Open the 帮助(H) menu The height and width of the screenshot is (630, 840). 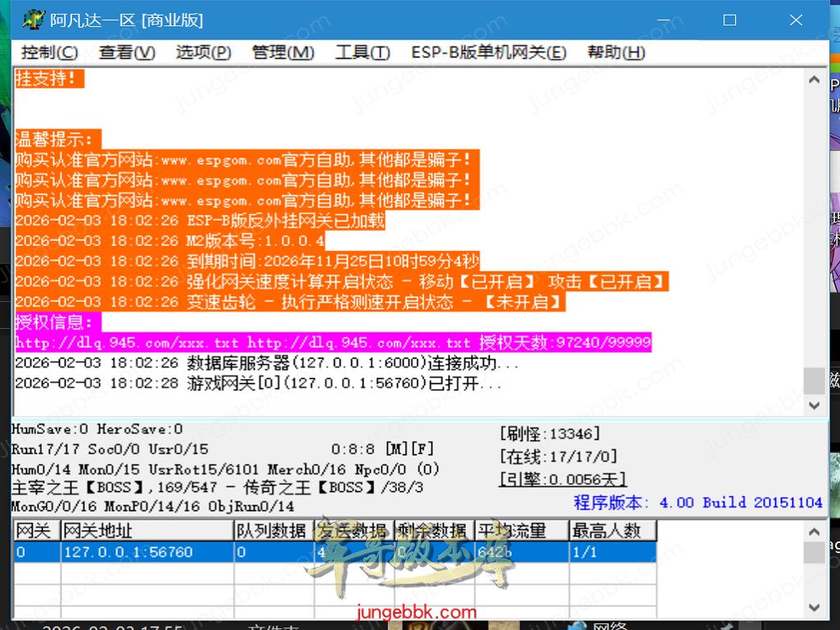click(616, 52)
